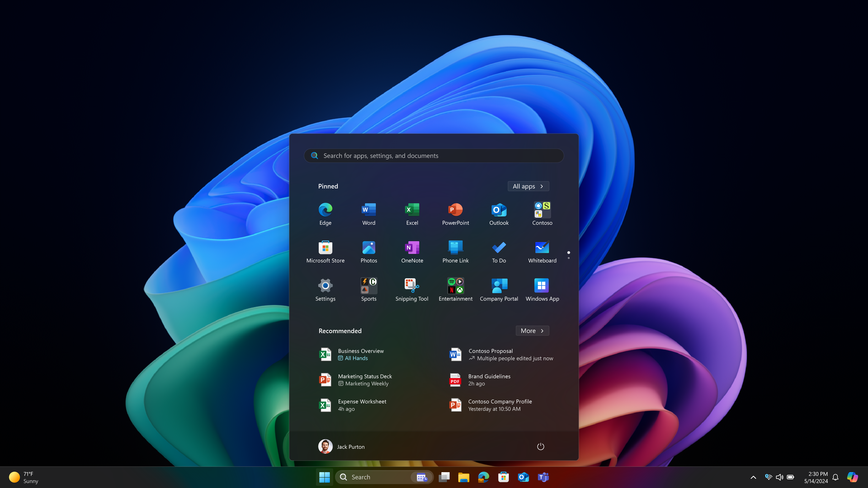Screen dimensions: 868x488
Task: Click the Power button in Start menu
Action: pos(541,447)
